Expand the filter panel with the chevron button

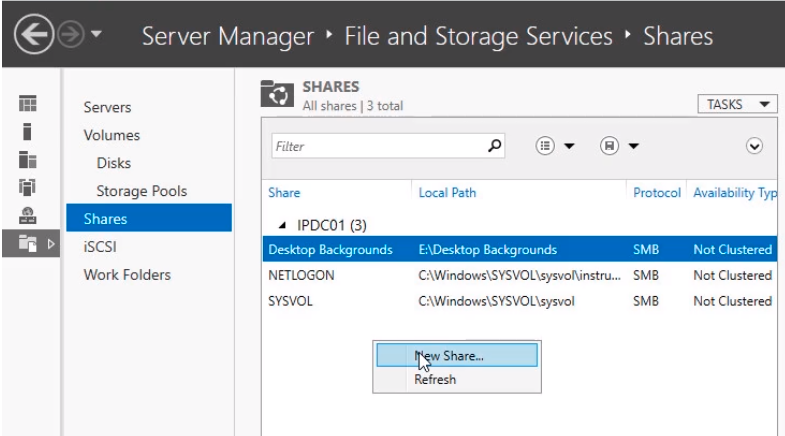755,146
